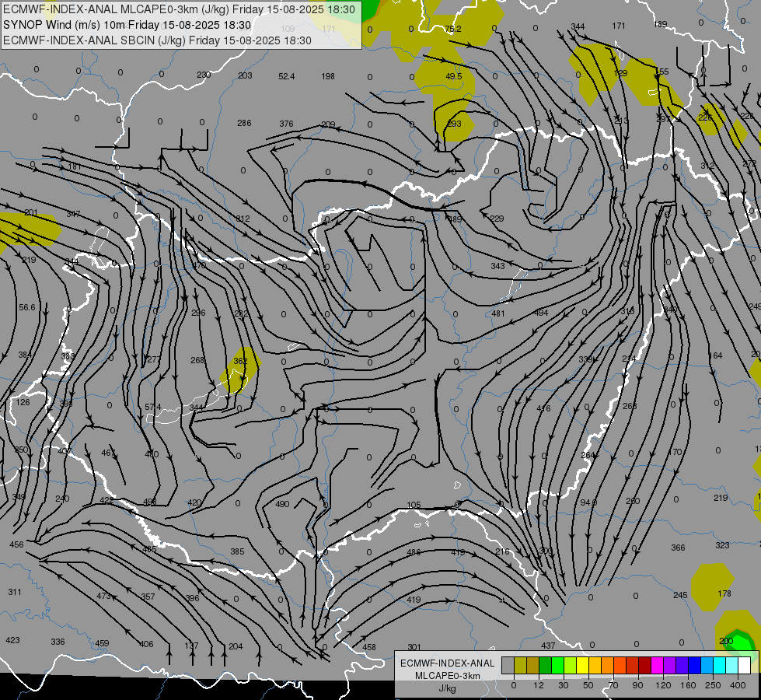Click the legend tick label '160'

[x=688, y=685]
